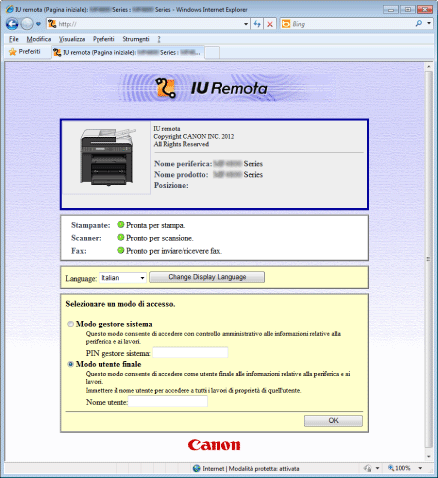
Task: Click the vertical page scrollbar
Action: (428, 260)
